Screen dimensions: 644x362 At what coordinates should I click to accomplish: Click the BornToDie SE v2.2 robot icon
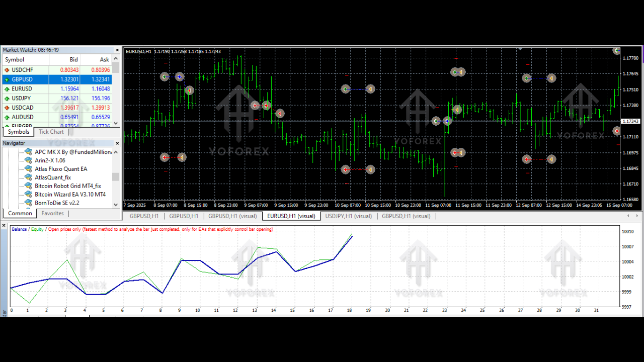tap(28, 203)
